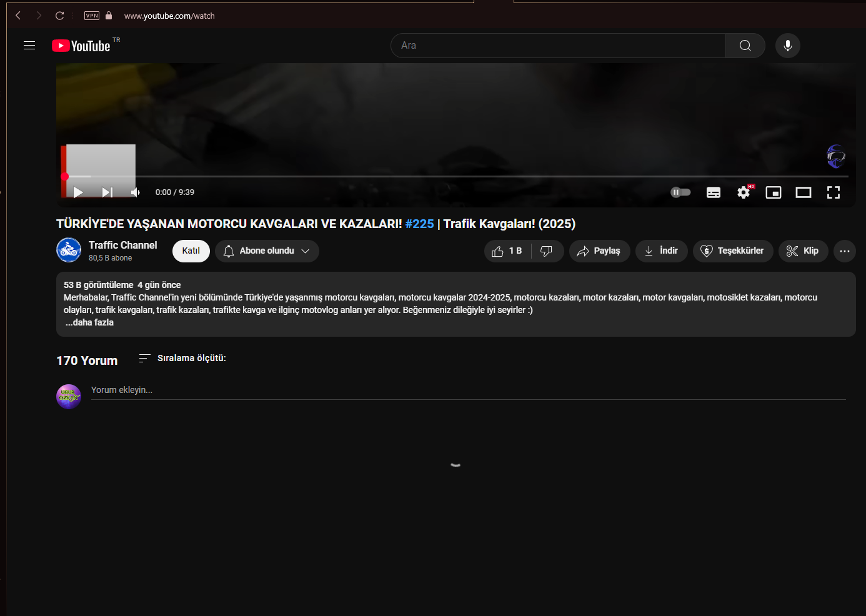Open the Traffic Channel page link
The width and height of the screenshot is (866, 616).
tap(122, 245)
